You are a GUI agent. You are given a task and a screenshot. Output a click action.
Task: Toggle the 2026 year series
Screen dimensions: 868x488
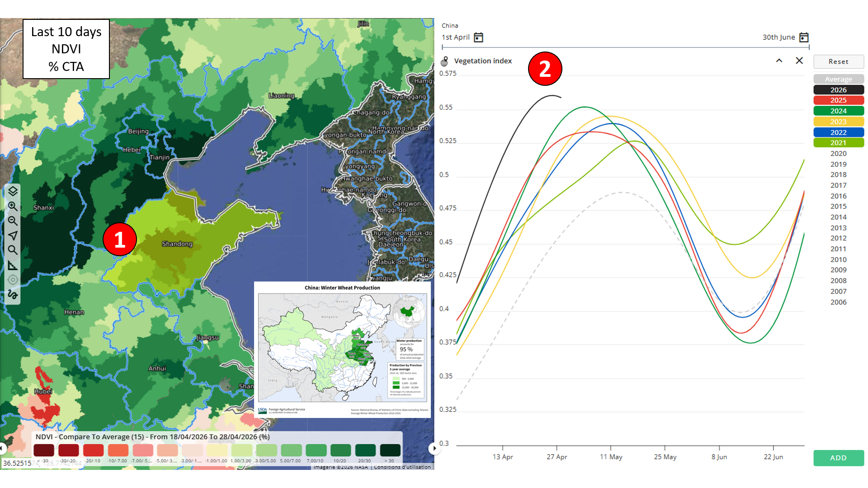(838, 90)
